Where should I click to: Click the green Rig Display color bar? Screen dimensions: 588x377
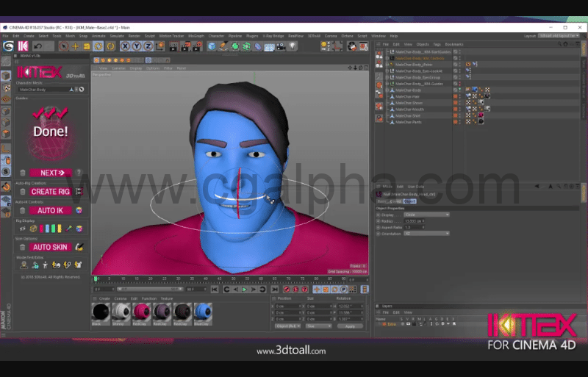[x=53, y=229]
